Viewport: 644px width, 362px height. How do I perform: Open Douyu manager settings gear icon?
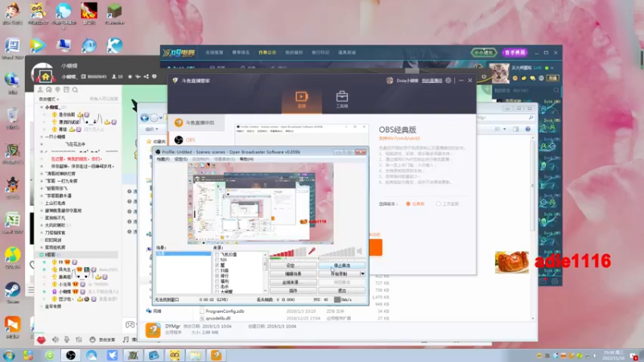coord(448,80)
